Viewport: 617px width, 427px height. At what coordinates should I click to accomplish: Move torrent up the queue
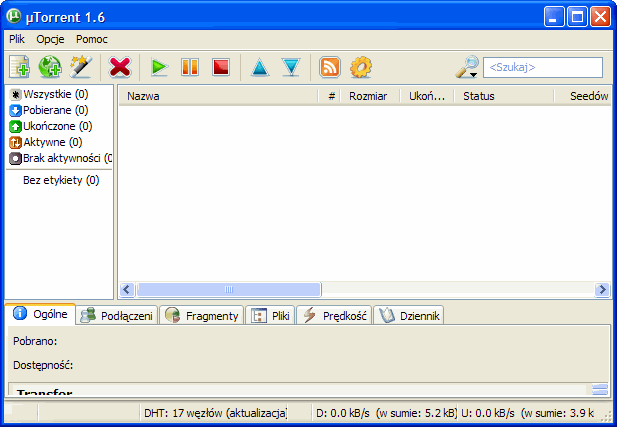coord(260,67)
